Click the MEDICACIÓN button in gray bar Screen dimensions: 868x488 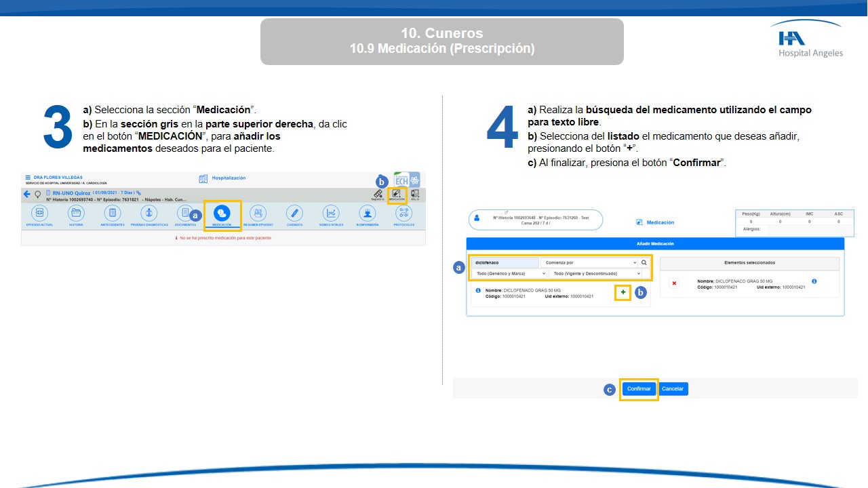pyautogui.click(x=397, y=195)
